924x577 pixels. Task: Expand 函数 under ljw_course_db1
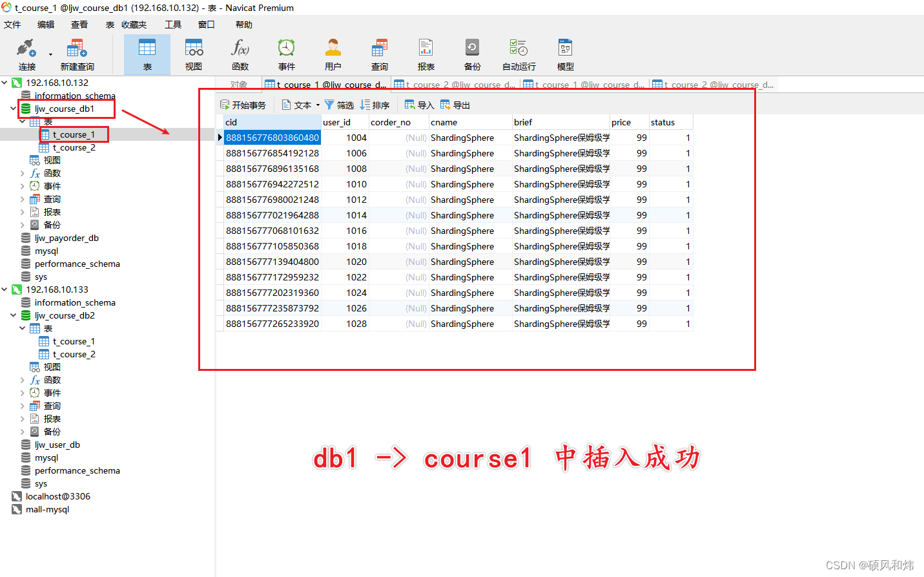coord(23,173)
